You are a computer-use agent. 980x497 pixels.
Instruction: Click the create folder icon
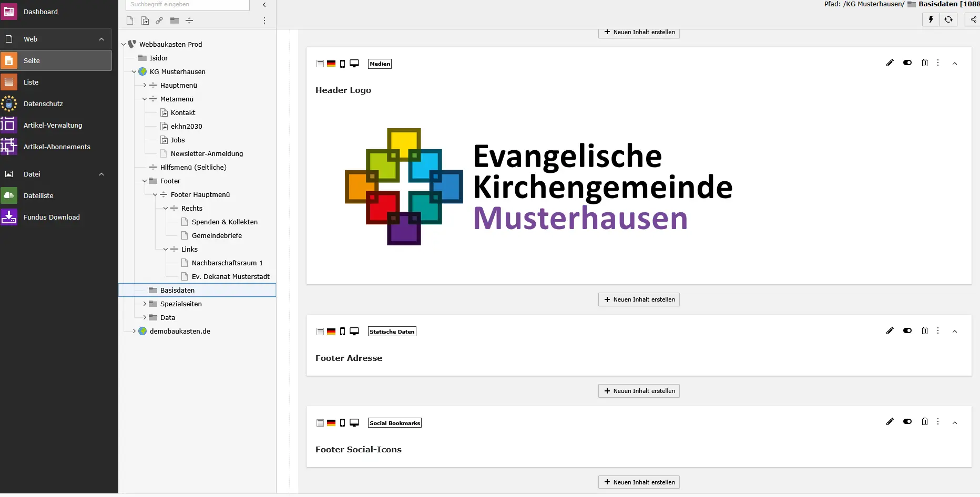point(174,20)
